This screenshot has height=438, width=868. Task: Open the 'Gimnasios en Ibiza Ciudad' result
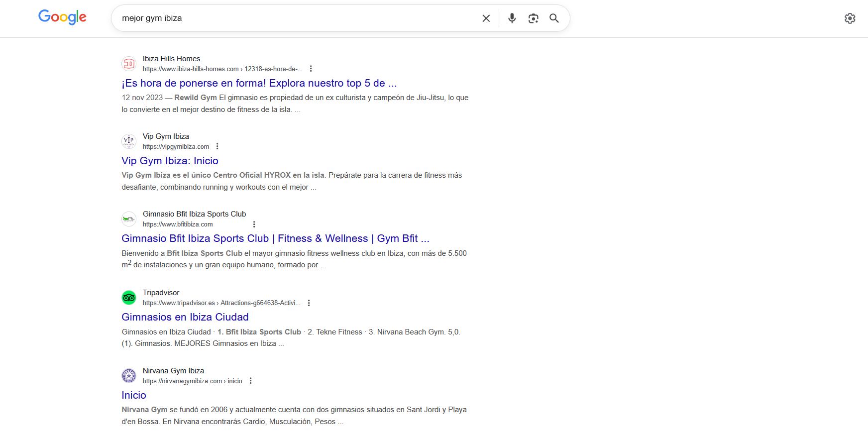(185, 317)
